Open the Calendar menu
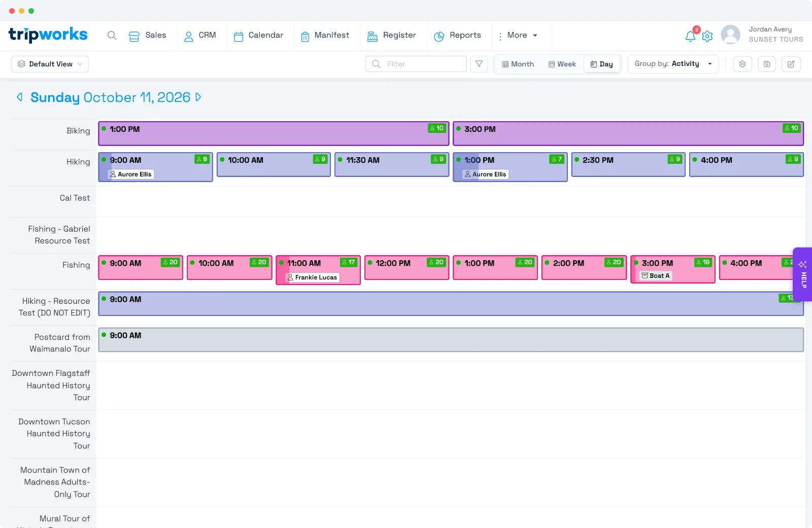This screenshot has height=528, width=812. tap(258, 36)
